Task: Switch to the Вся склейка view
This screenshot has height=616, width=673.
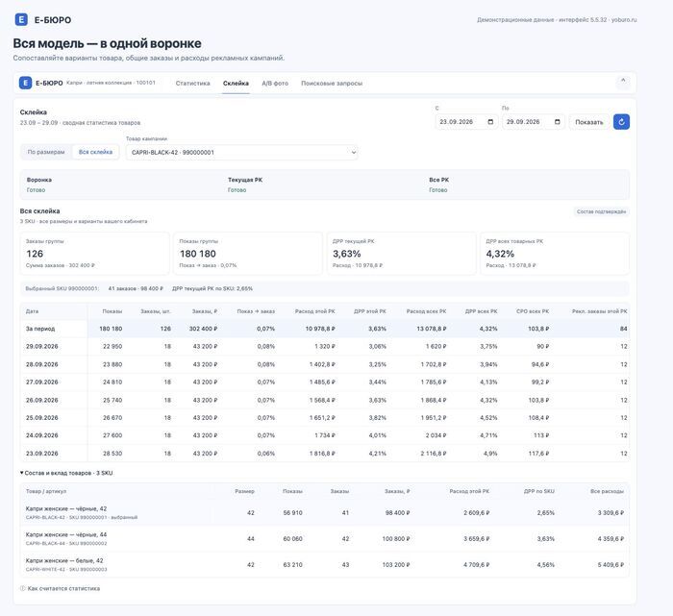Action: pyautogui.click(x=95, y=152)
